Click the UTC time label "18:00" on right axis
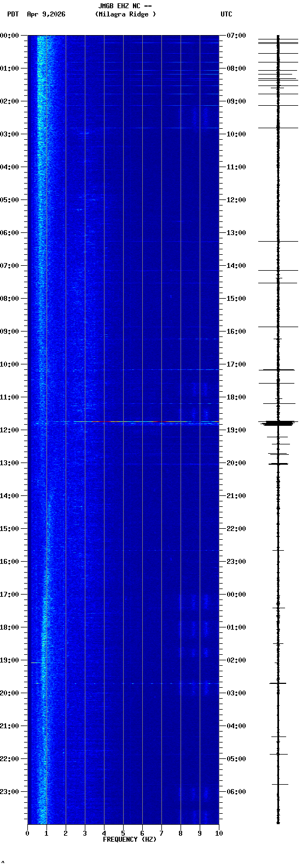 pos(236,397)
